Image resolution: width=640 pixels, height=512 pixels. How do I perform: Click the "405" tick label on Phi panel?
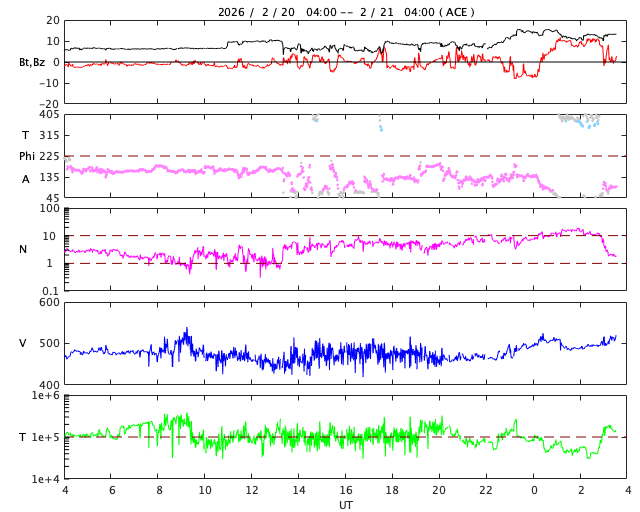[x=48, y=115]
